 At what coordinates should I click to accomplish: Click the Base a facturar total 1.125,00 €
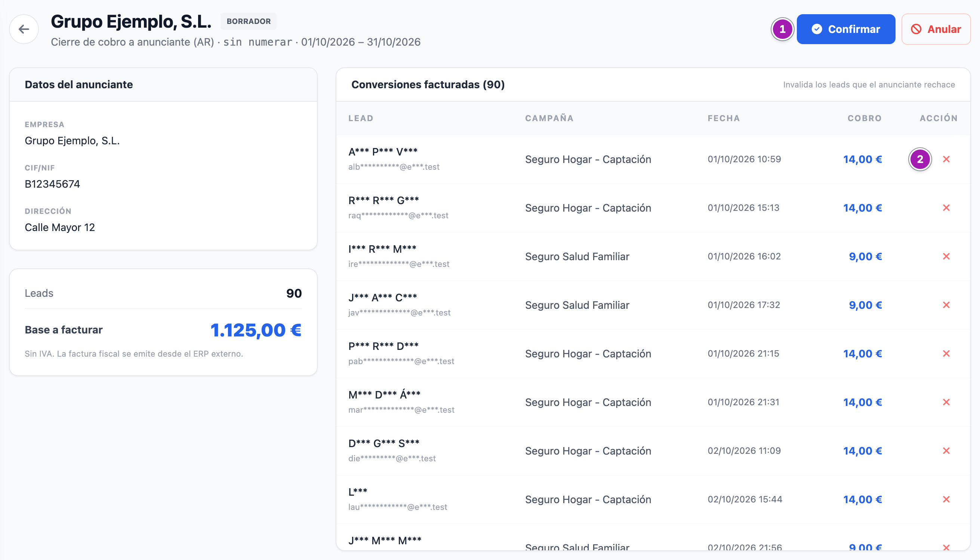click(x=256, y=330)
